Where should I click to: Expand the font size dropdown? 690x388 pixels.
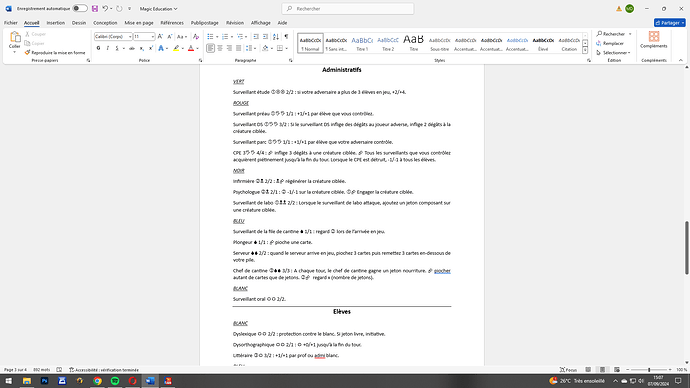[x=153, y=37]
